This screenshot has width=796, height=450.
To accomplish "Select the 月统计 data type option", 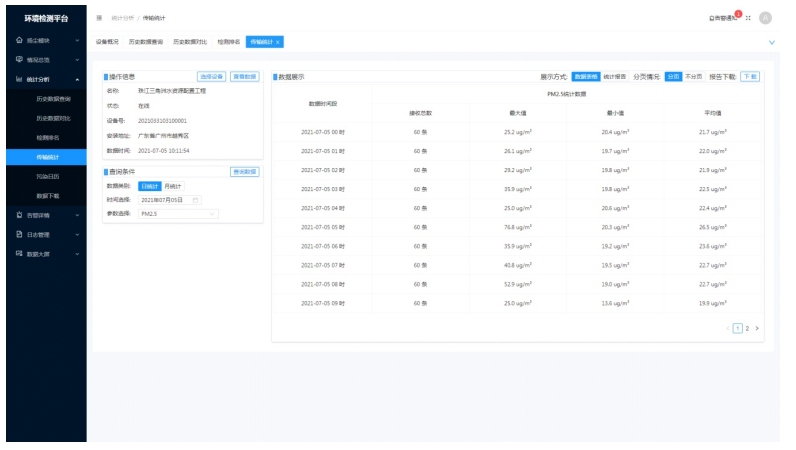I will point(173,187).
